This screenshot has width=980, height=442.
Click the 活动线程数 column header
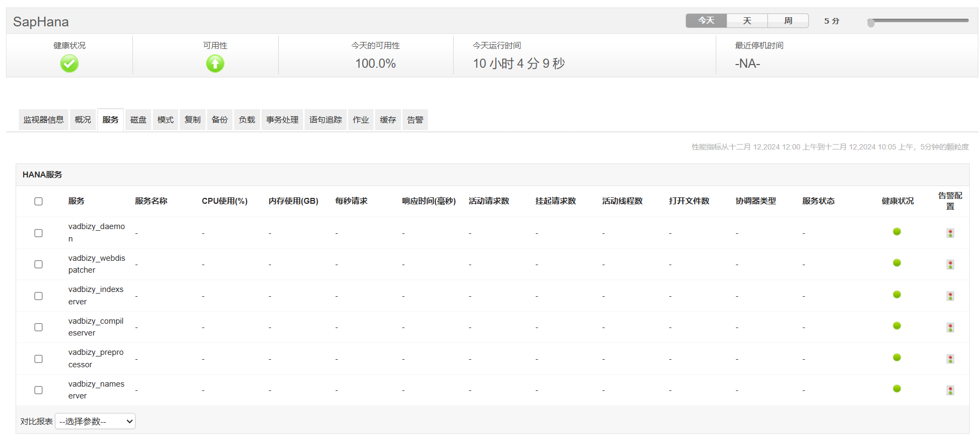[622, 201]
